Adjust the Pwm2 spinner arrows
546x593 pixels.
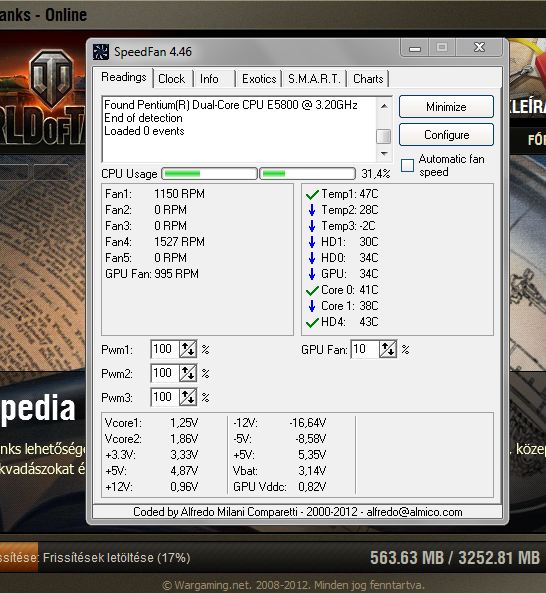tap(188, 373)
